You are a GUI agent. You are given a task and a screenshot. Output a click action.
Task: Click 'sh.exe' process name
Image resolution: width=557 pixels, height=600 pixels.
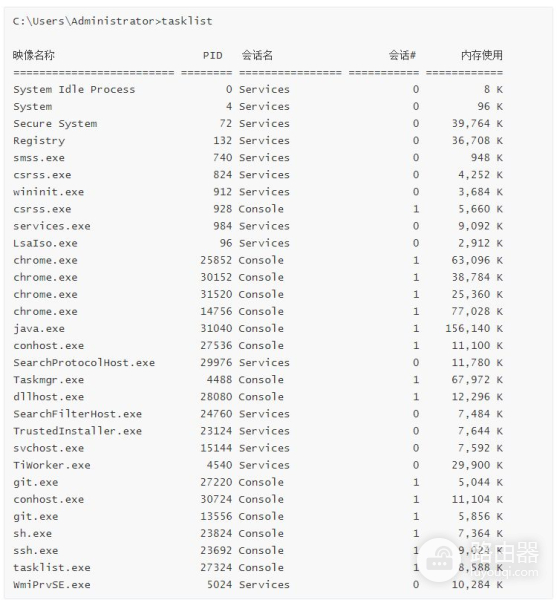coord(33,533)
